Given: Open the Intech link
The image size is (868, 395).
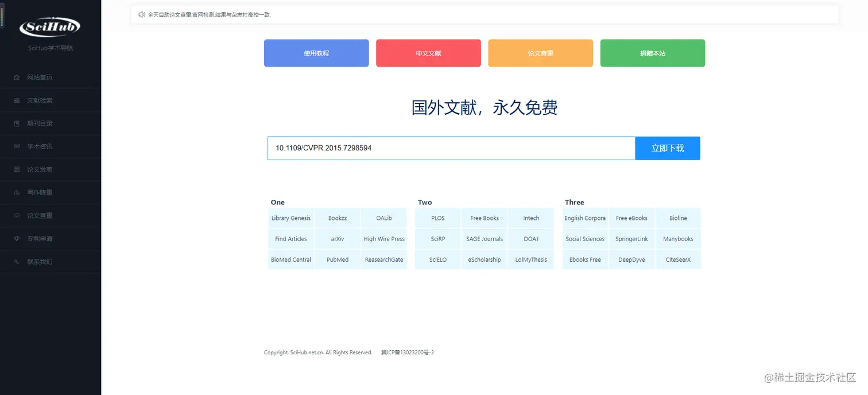Looking at the screenshot, I should click(531, 218).
